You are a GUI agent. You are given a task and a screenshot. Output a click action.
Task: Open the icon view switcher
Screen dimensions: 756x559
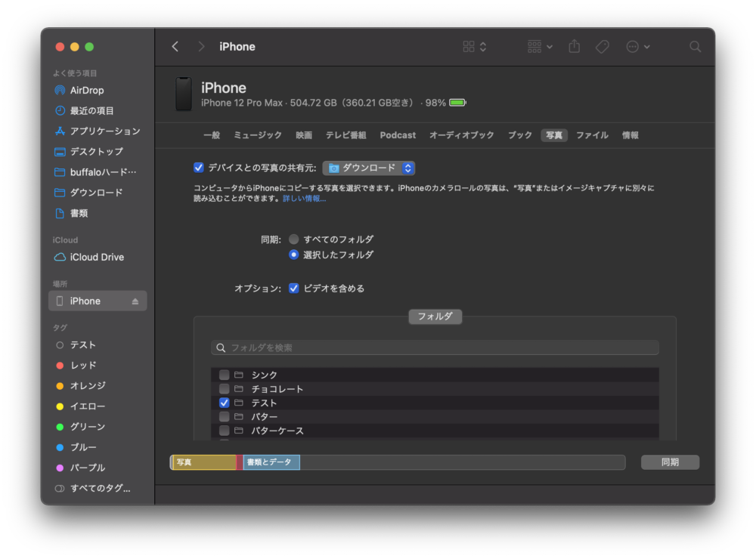pos(475,47)
